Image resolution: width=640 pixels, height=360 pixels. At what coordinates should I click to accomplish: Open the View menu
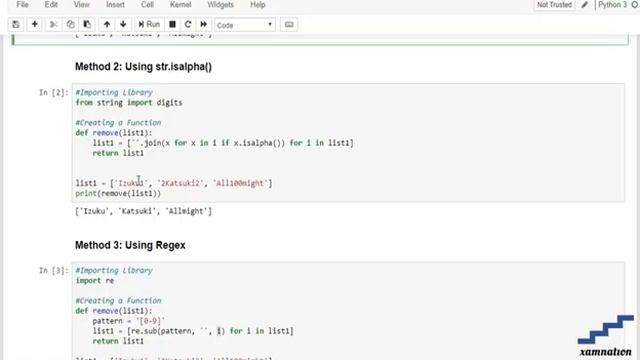[x=82, y=5]
